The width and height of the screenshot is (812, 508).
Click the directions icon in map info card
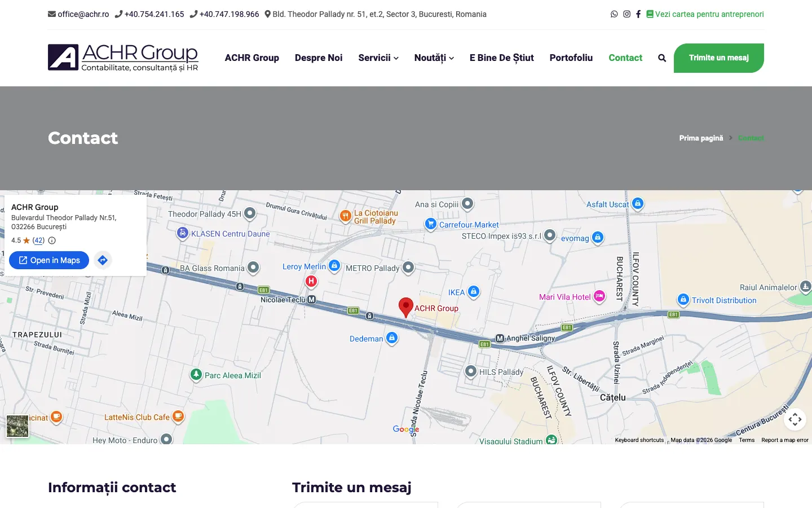click(x=103, y=260)
